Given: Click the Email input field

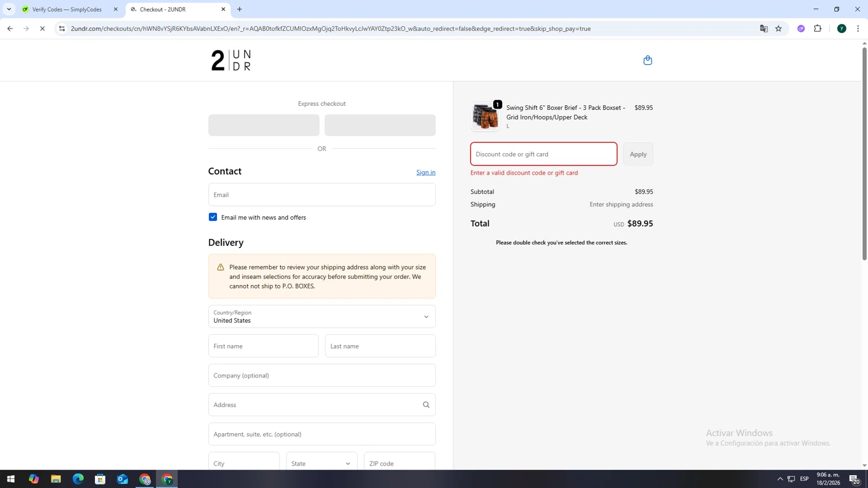Looking at the screenshot, I should coord(322,195).
